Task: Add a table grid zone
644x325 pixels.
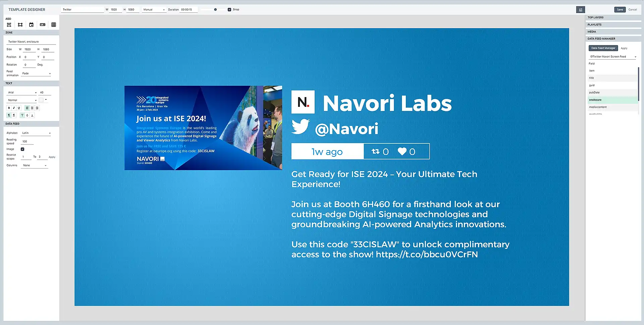Action: point(54,25)
